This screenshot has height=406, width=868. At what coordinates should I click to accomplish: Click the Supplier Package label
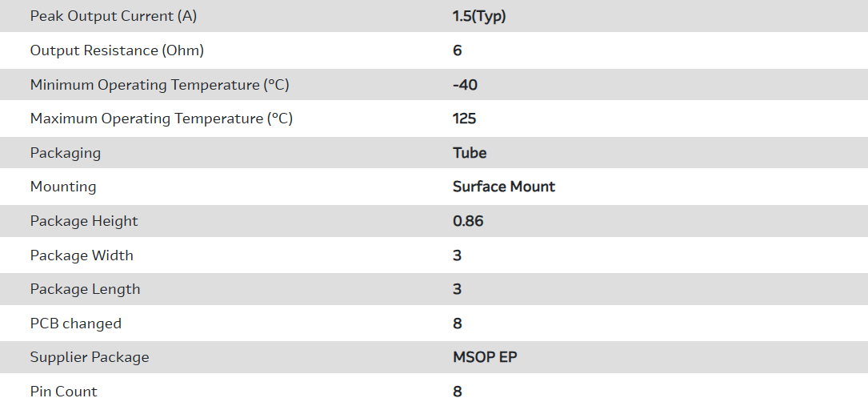tap(90, 357)
